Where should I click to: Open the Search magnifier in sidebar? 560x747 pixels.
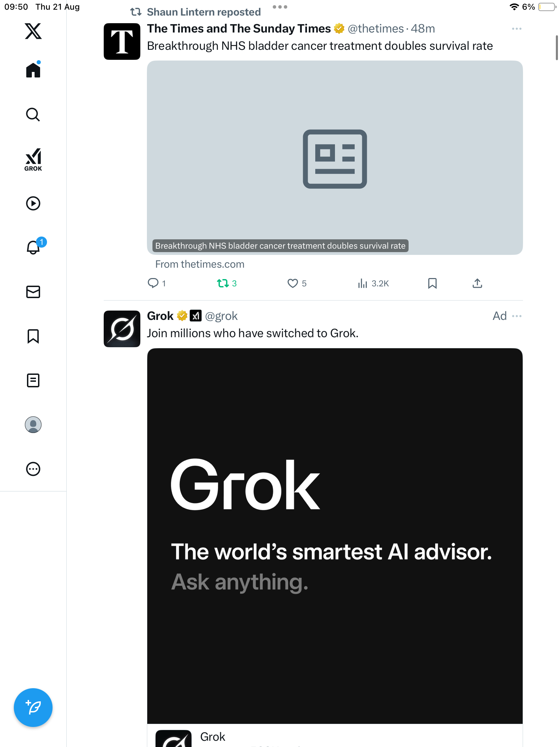[x=33, y=114]
